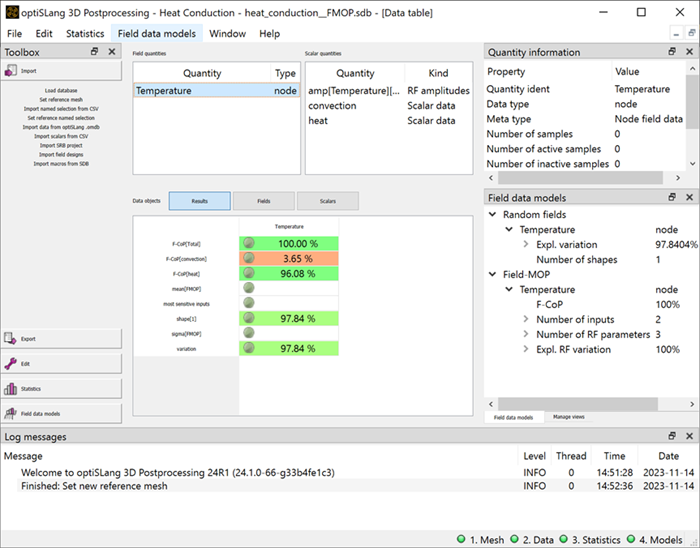Click the Load database link
The image size is (700, 548).
[x=60, y=90]
